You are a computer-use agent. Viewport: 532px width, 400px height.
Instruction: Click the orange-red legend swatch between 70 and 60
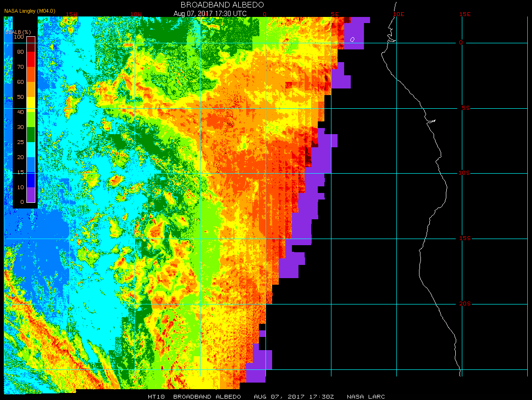coord(31,74)
